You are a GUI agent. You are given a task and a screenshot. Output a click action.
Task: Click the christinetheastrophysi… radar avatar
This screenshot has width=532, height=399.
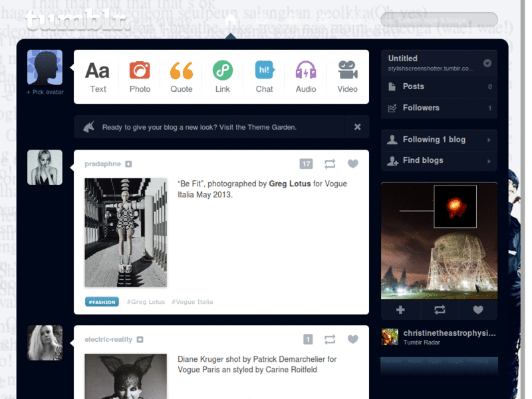390,337
